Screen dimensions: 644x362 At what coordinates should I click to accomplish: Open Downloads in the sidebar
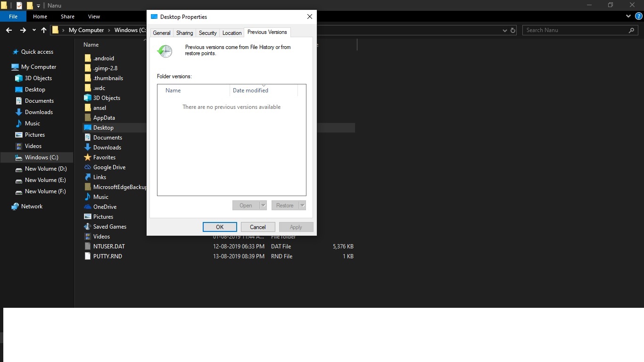(39, 112)
